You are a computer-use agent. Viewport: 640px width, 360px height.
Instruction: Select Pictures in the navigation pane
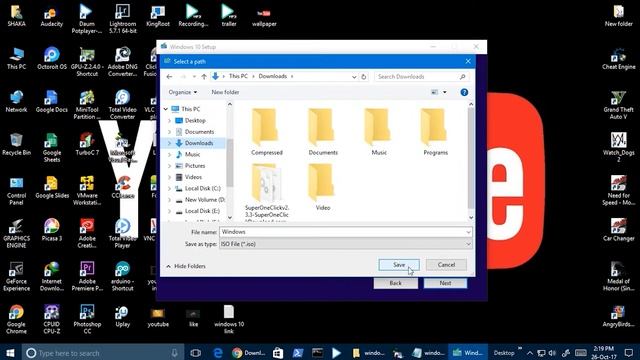195,166
